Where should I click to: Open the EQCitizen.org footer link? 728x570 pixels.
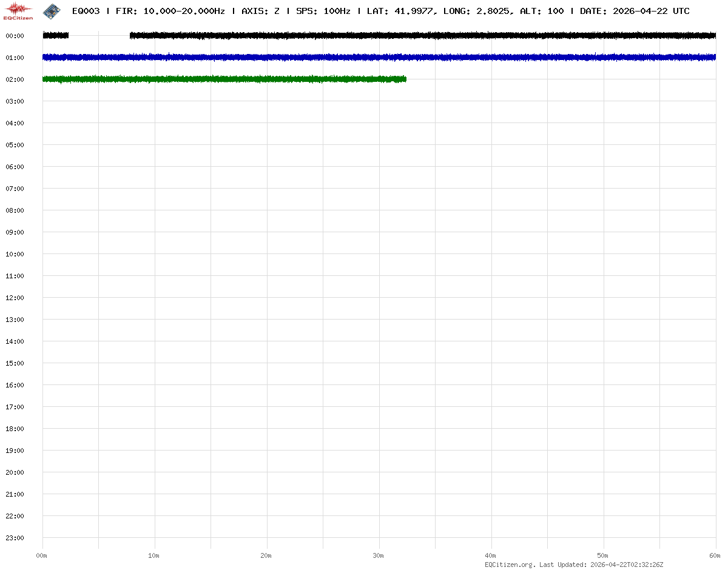pyautogui.click(x=510, y=565)
